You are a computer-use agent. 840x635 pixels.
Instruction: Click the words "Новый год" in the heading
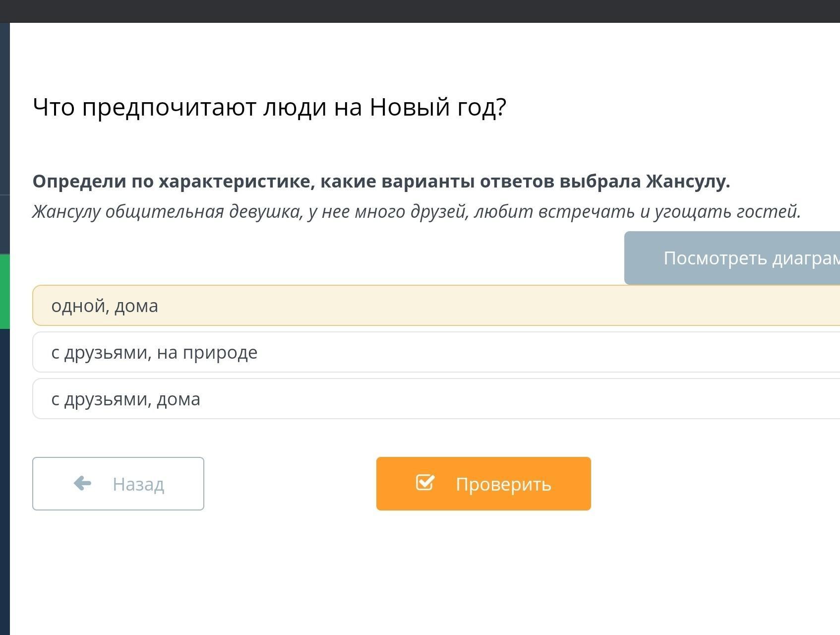tap(438, 107)
